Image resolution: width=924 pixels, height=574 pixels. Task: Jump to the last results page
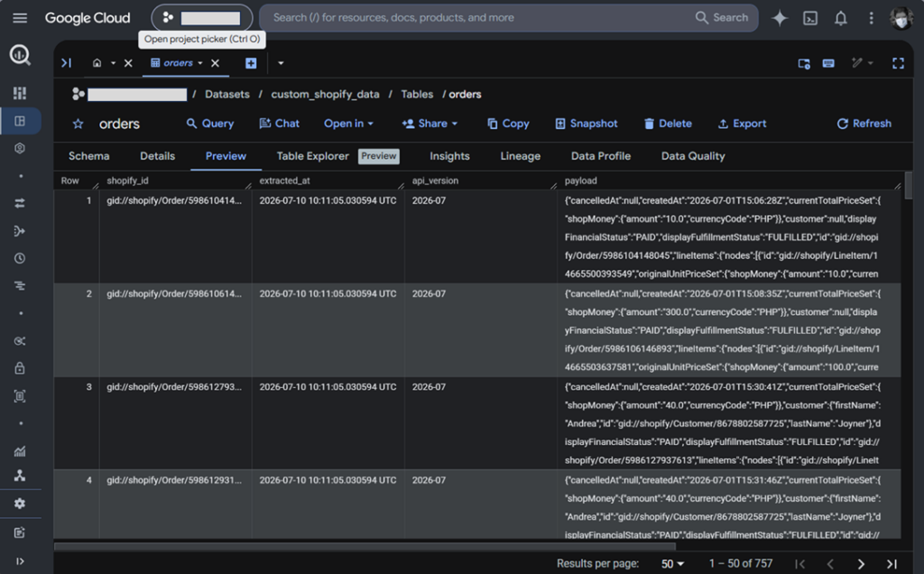892,564
